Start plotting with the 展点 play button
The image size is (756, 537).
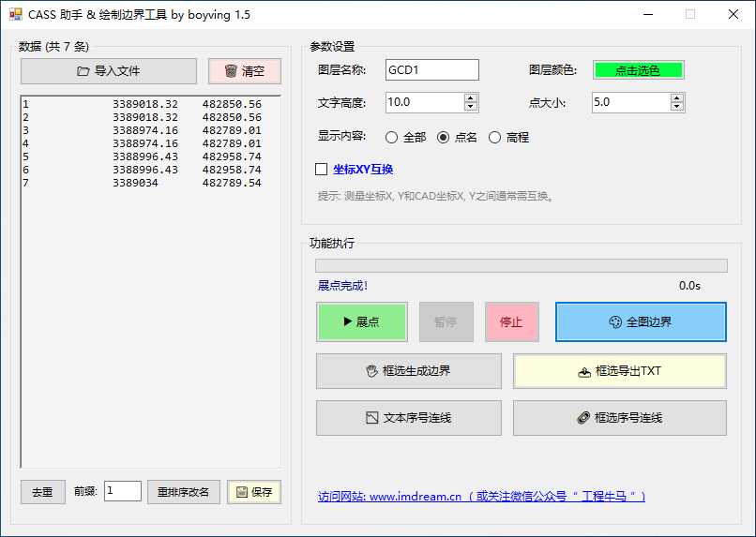(x=361, y=321)
